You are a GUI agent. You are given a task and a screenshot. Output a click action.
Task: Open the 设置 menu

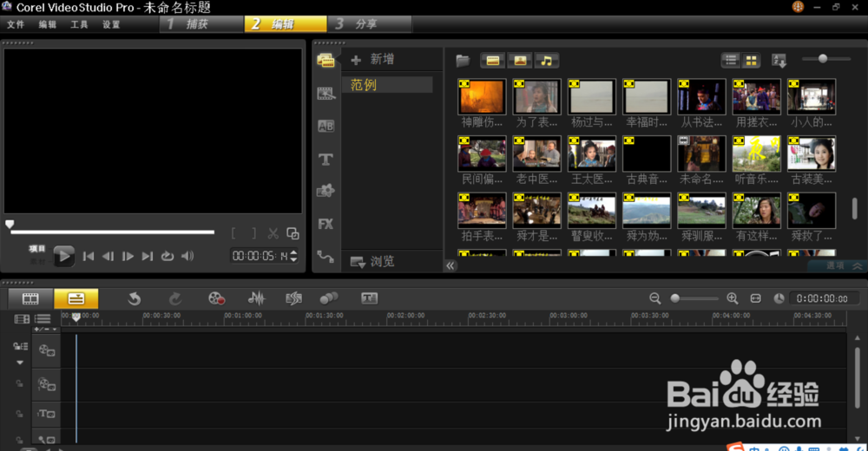pos(111,24)
